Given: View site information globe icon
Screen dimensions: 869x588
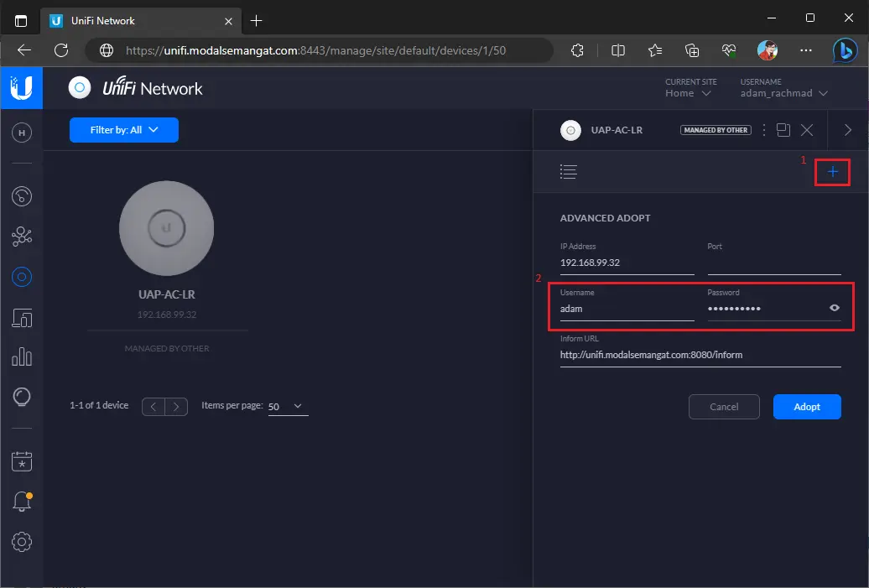Looking at the screenshot, I should click(x=107, y=50).
